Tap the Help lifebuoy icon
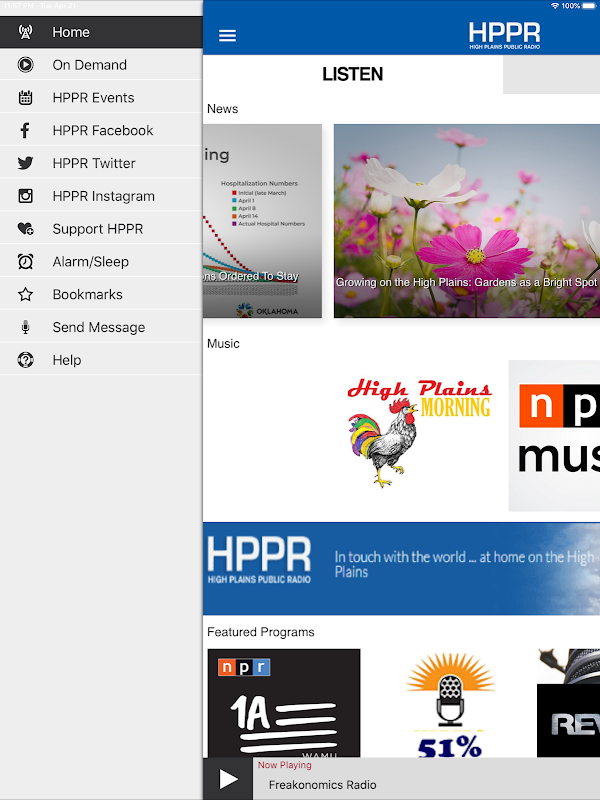600x800 pixels. [x=26, y=360]
